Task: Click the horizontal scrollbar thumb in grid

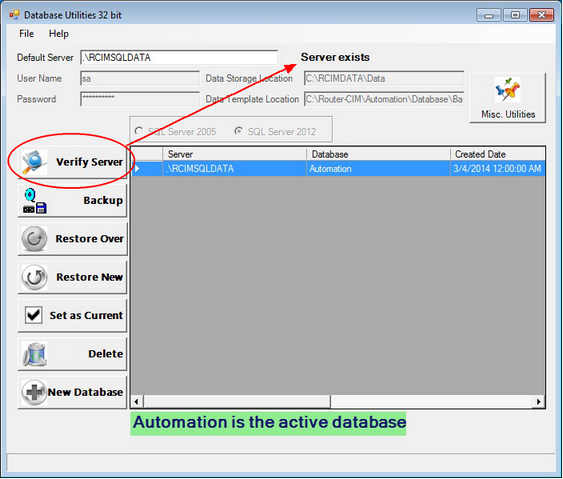Action: click(x=237, y=401)
